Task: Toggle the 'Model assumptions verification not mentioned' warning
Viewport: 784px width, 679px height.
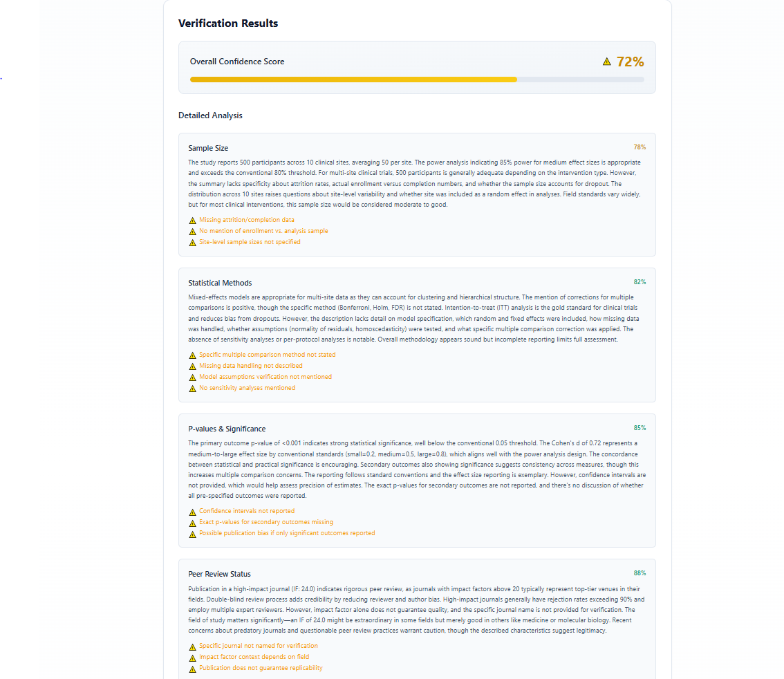Action: (x=192, y=377)
